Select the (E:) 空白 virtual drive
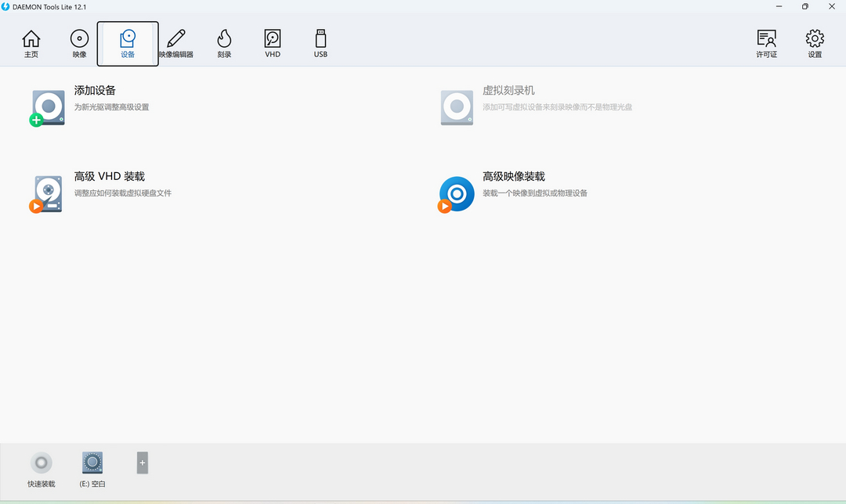846x504 pixels. coord(92,463)
